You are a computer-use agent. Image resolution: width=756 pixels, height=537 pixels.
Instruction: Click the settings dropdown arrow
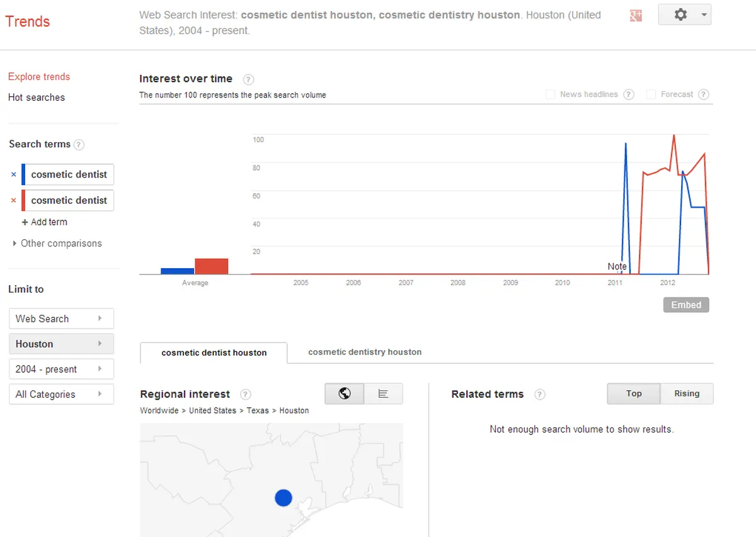click(x=703, y=14)
